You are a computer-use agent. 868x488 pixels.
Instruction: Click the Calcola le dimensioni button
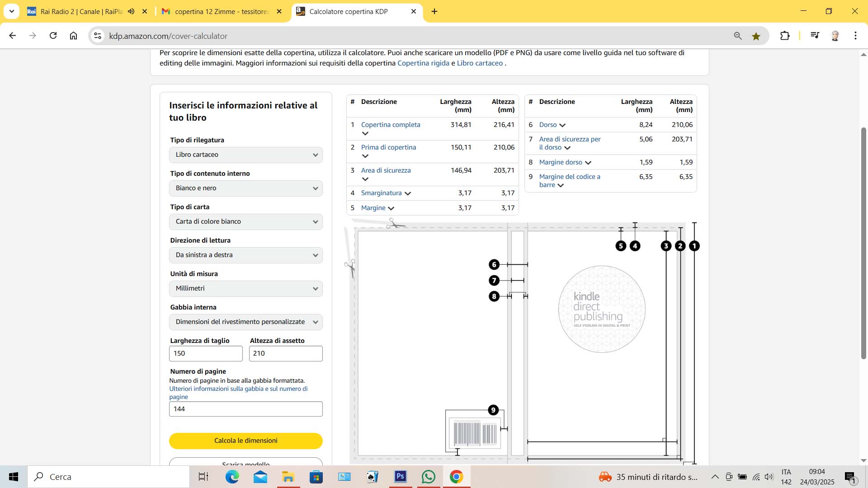click(x=246, y=441)
